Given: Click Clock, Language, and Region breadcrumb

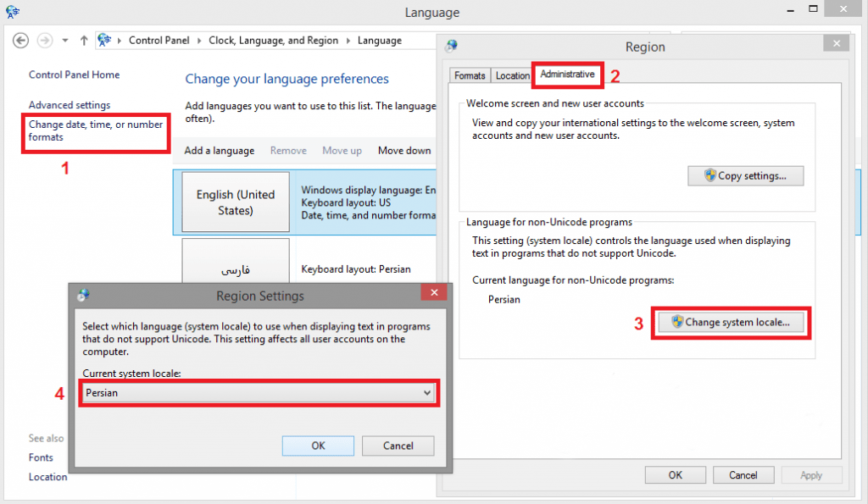Looking at the screenshot, I should 274,41.
